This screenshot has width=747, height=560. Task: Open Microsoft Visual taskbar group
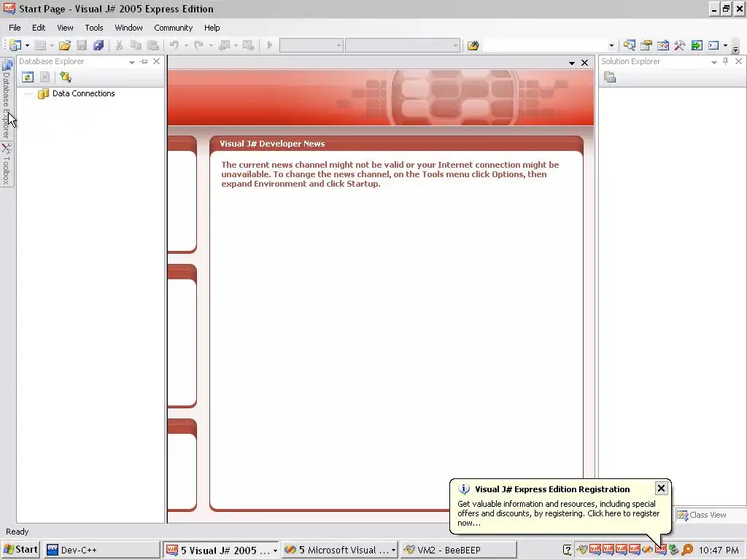coord(340,550)
